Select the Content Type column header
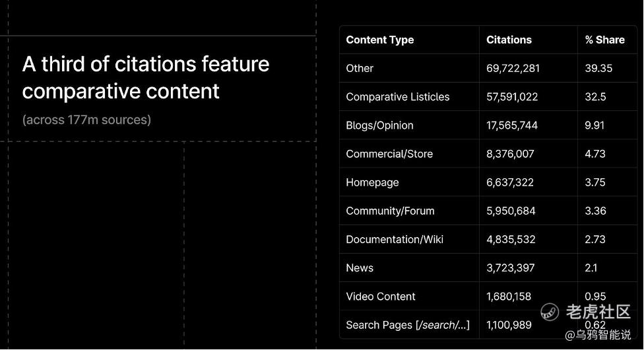 (380, 40)
